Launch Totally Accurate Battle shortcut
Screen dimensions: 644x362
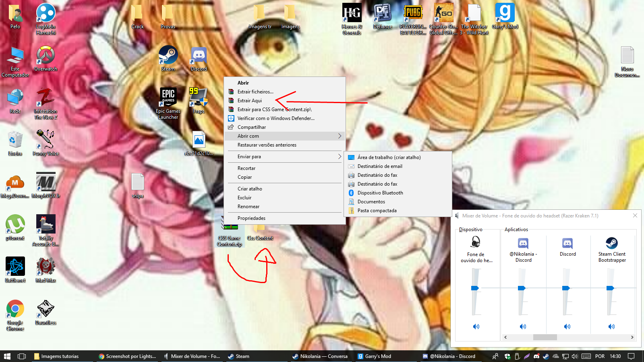click(46, 230)
